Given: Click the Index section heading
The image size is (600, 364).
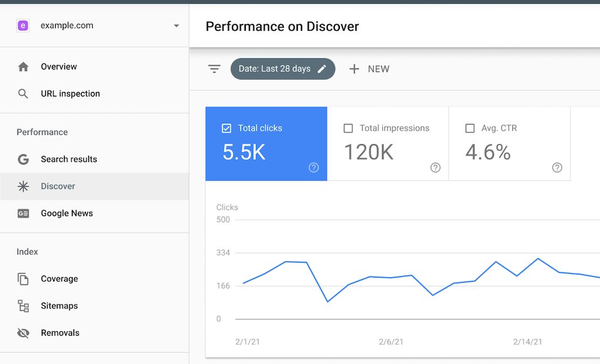Looking at the screenshot, I should 27,252.
